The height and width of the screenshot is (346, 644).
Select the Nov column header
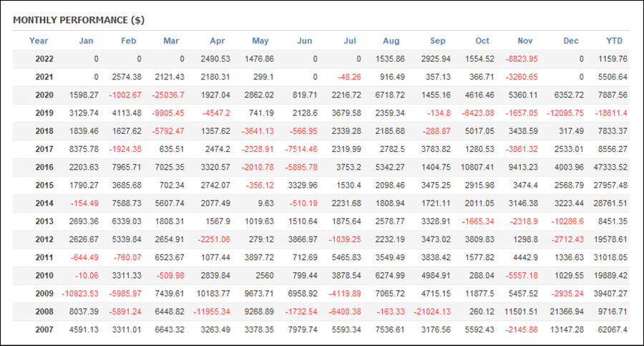[x=525, y=41]
